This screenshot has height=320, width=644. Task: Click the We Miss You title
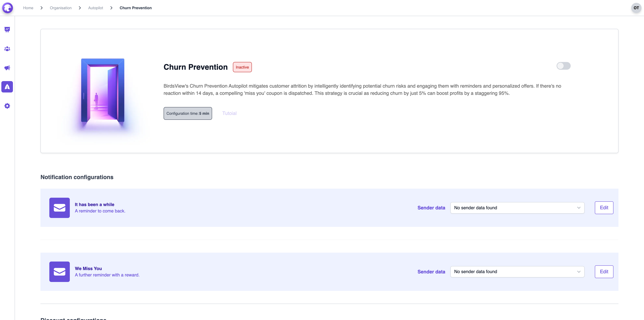click(x=88, y=268)
